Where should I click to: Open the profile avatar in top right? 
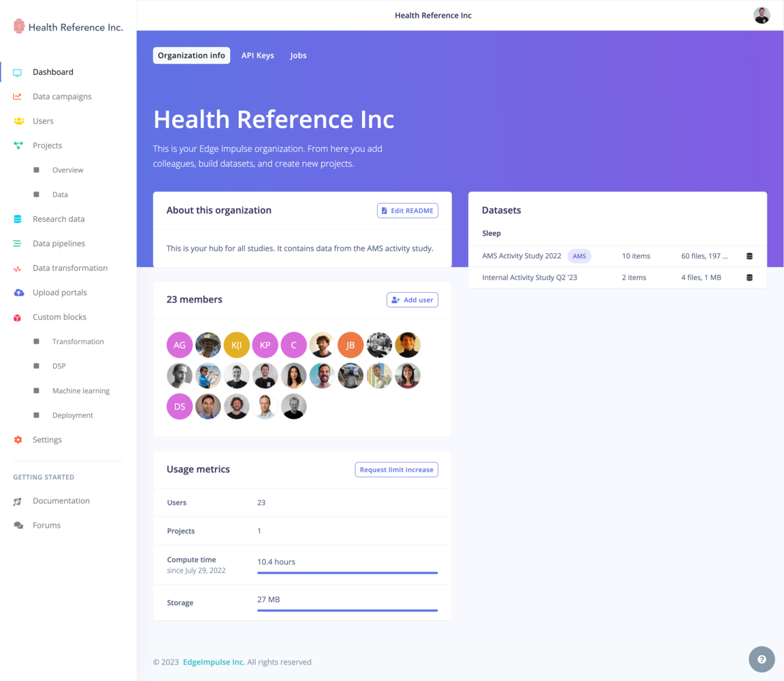pos(762,16)
